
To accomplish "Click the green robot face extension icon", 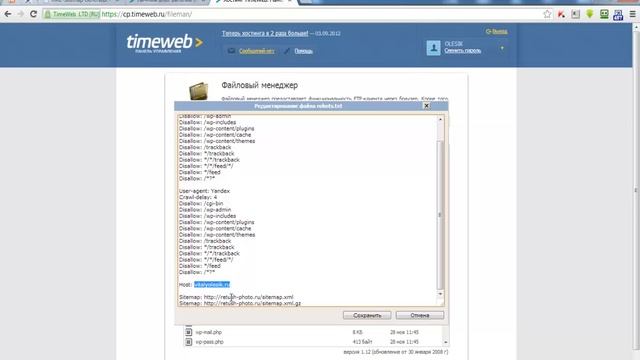I will 604,14.
